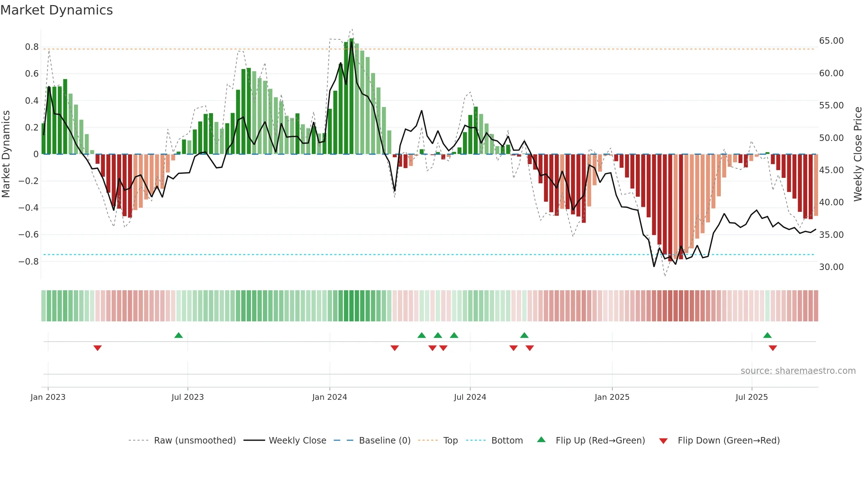Click the 0.8 left axis value

(x=32, y=47)
